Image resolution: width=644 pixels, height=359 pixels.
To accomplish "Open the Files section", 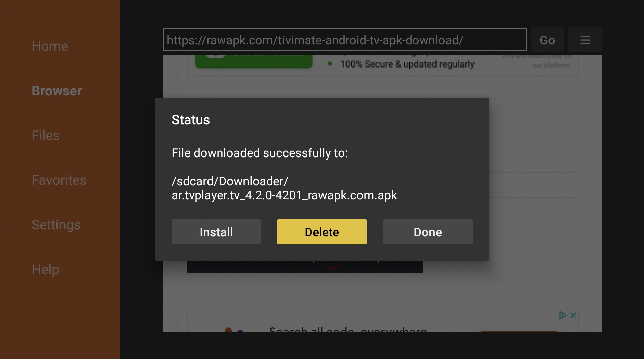I will (x=45, y=135).
